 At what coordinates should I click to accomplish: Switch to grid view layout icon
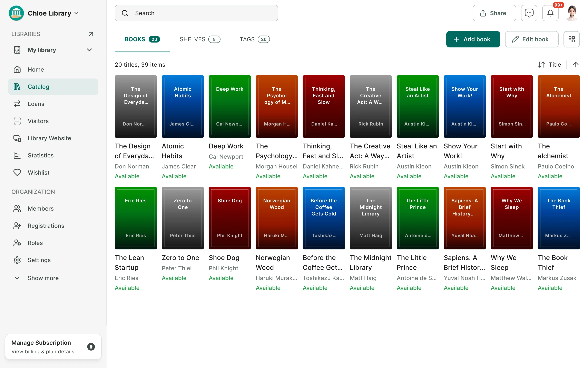click(x=571, y=39)
